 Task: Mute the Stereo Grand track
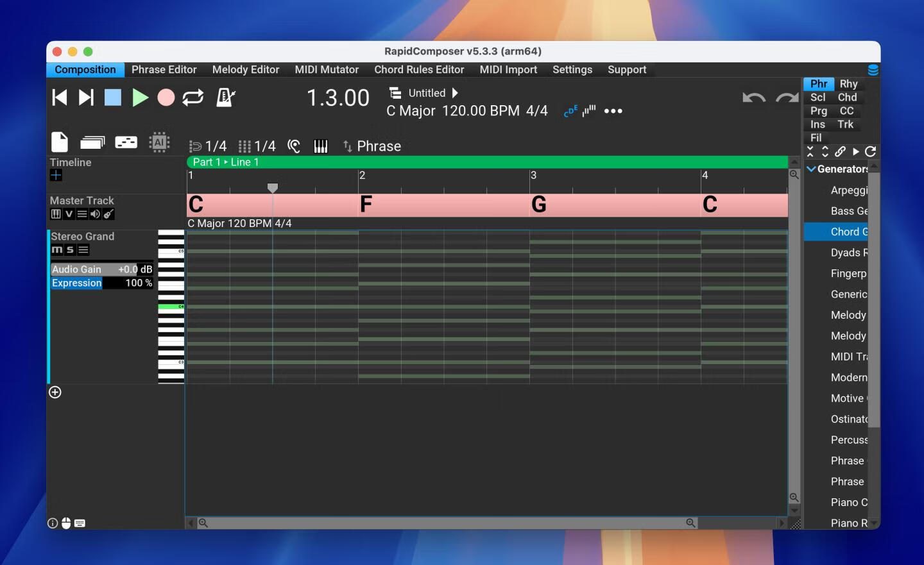pos(57,250)
